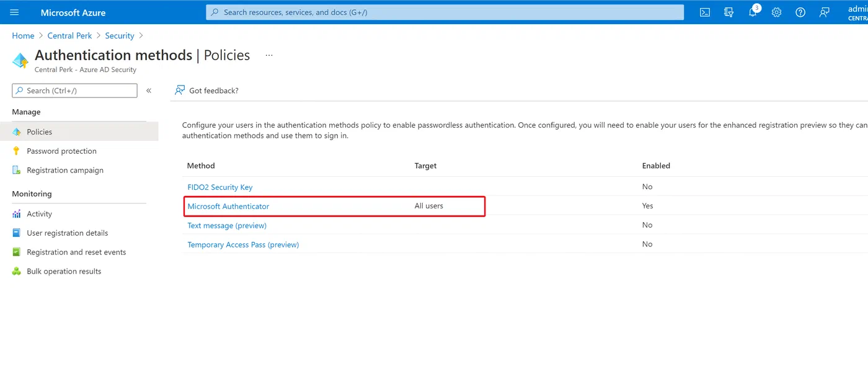Screen dimensions: 868x366
Task: Click the Microsoft Azure brand title
Action: (x=73, y=12)
